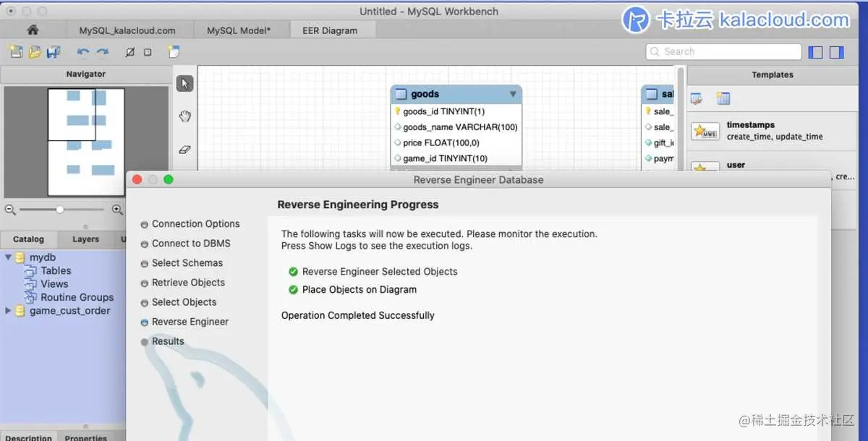Go to the Select Schemas wizard step

(x=187, y=263)
